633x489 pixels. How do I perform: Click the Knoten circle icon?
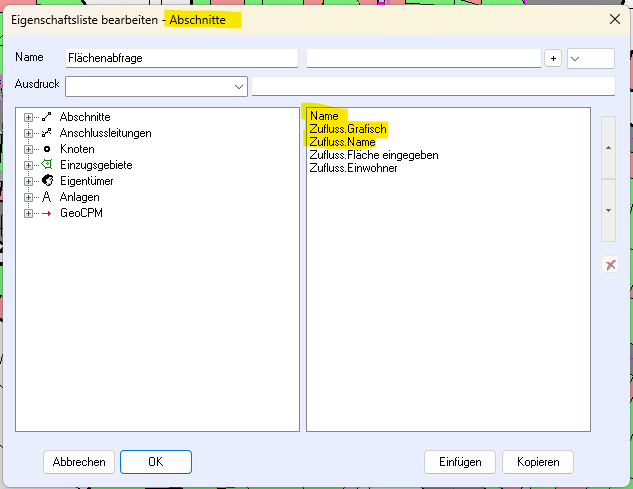[46, 149]
